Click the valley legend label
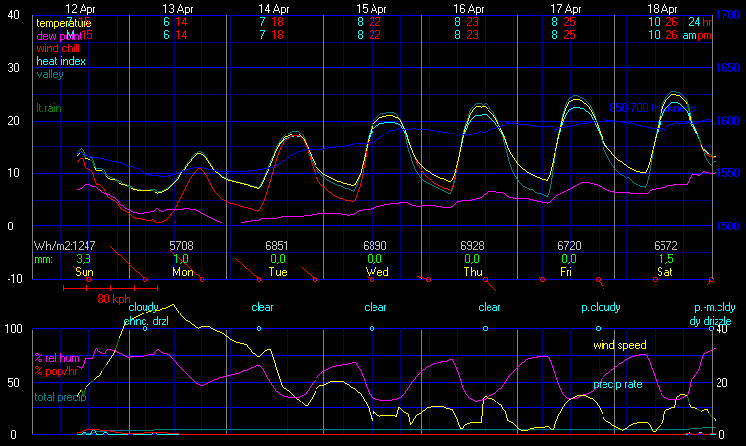Image resolution: width=746 pixels, height=446 pixels. (x=48, y=73)
